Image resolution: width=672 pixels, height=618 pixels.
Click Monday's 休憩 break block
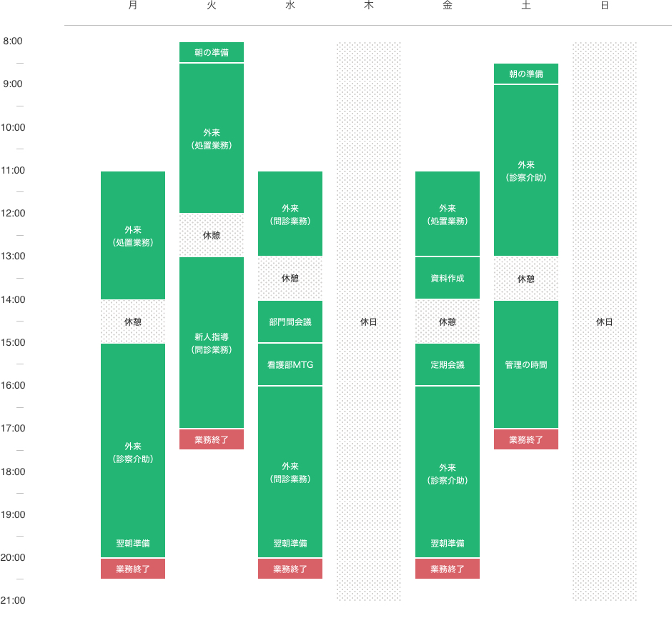point(133,322)
